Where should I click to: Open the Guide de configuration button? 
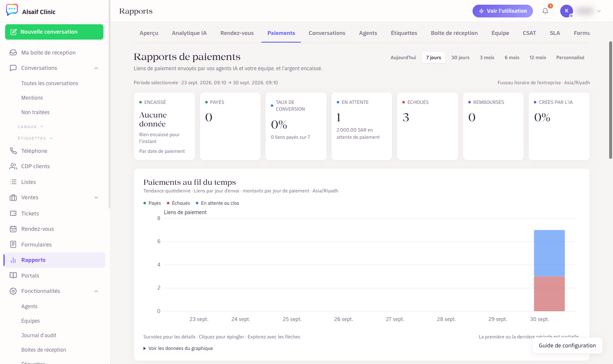click(x=567, y=345)
